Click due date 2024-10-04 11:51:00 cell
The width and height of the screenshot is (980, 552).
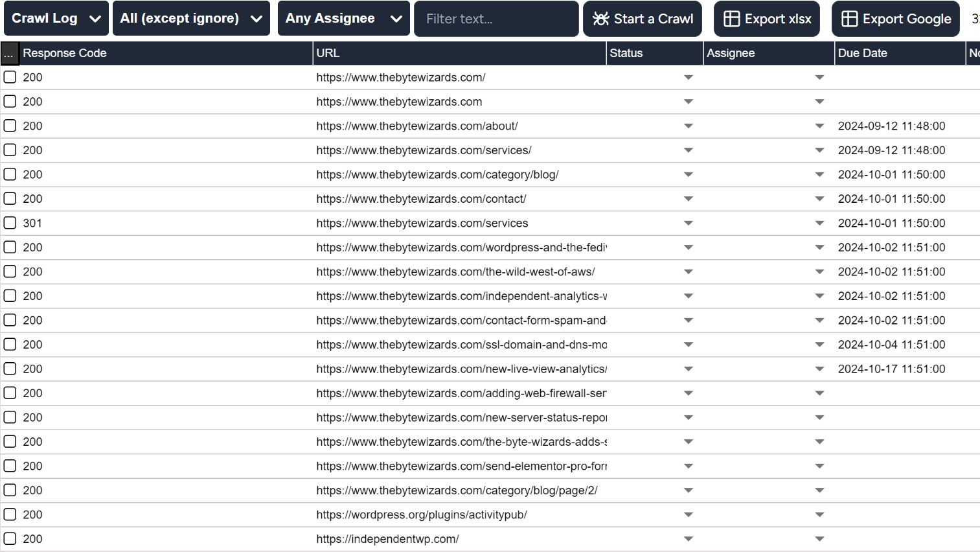891,345
